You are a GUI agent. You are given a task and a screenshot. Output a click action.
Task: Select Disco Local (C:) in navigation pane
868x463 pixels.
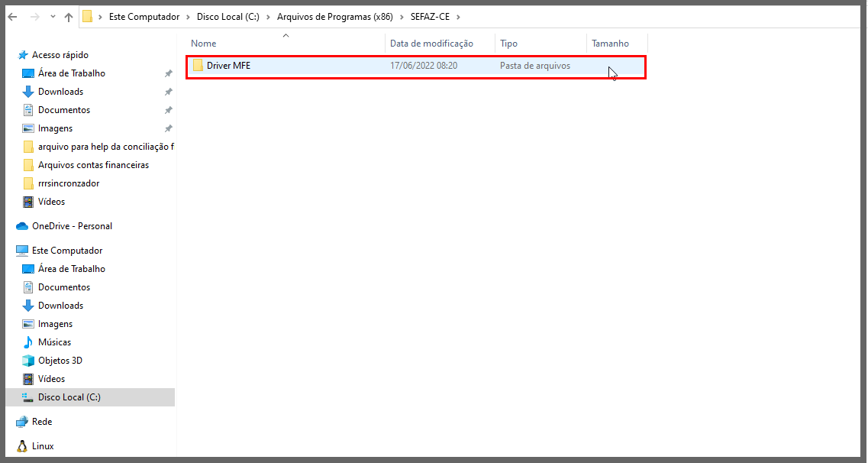pyautogui.click(x=69, y=397)
